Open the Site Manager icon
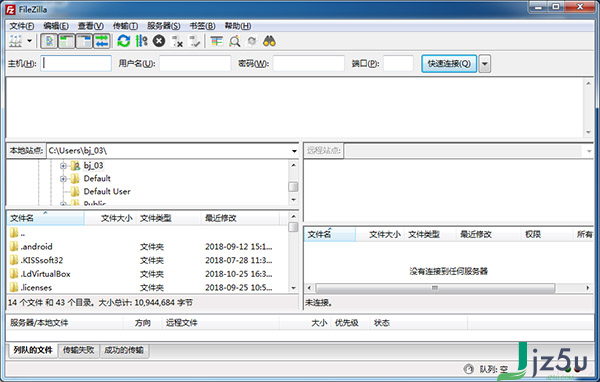Viewport: 600px width, 382px height. tap(16, 41)
